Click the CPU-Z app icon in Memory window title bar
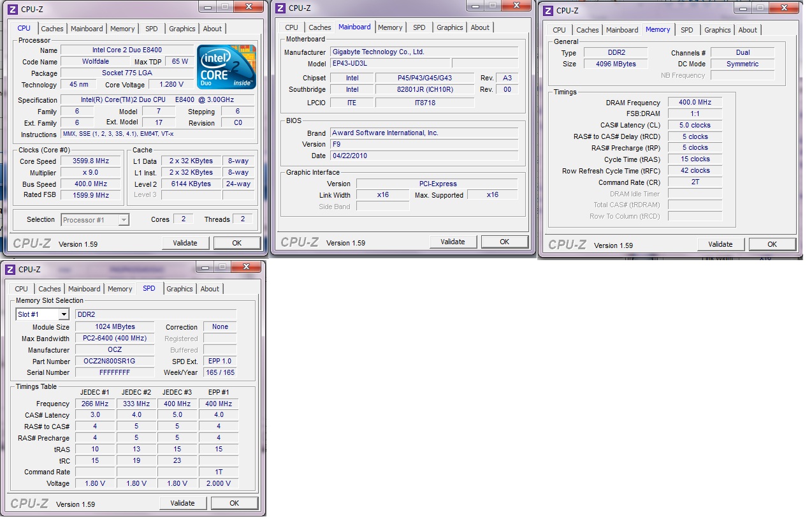 [x=547, y=10]
